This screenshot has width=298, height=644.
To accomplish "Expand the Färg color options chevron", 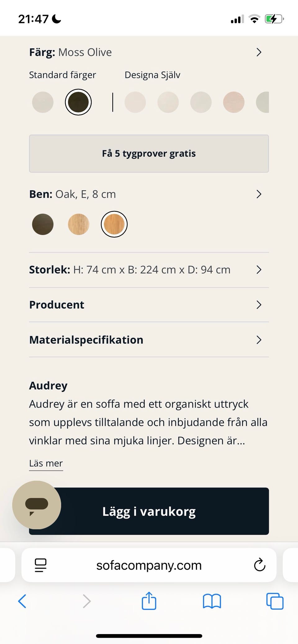I will coord(259,52).
